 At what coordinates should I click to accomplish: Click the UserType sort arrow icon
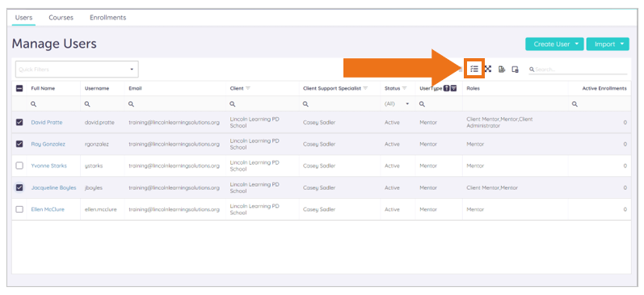[446, 88]
